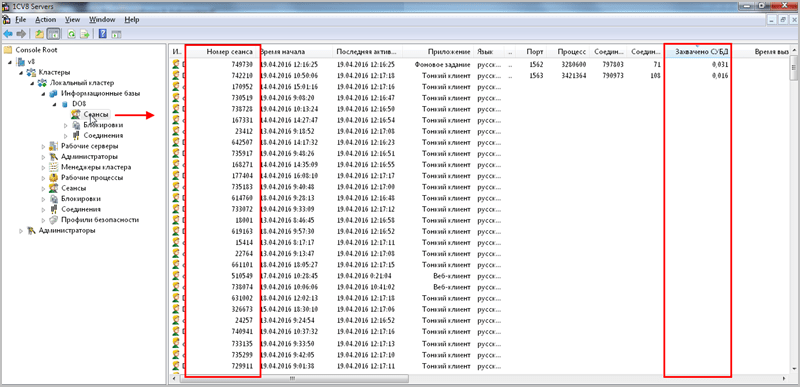Select Администраторы label under Локальный кластер
The image size is (800, 387).
coord(89,157)
